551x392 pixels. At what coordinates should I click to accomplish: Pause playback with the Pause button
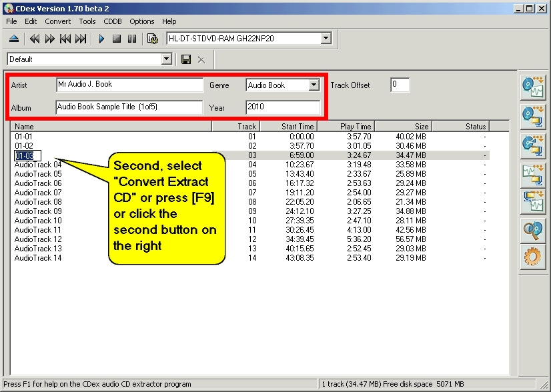(x=132, y=39)
